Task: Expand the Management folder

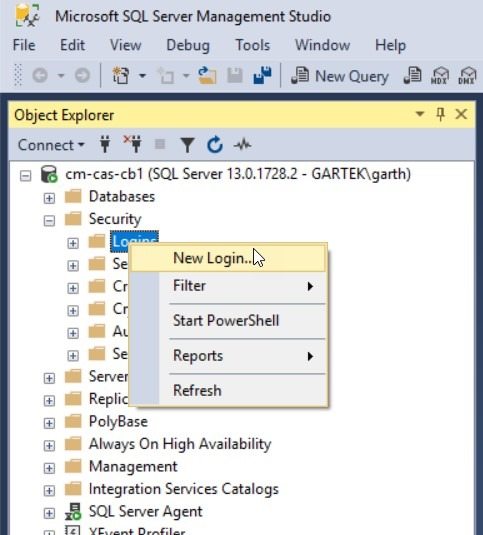Action: 49,468
